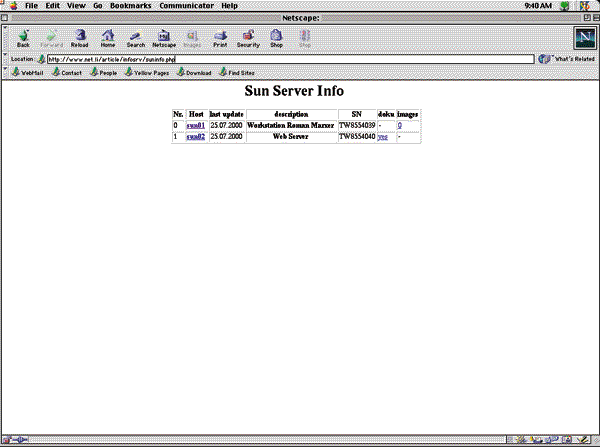This screenshot has height=447, width=600.
Task: Click the WebMail personal toolbar button
Action: pos(27,73)
